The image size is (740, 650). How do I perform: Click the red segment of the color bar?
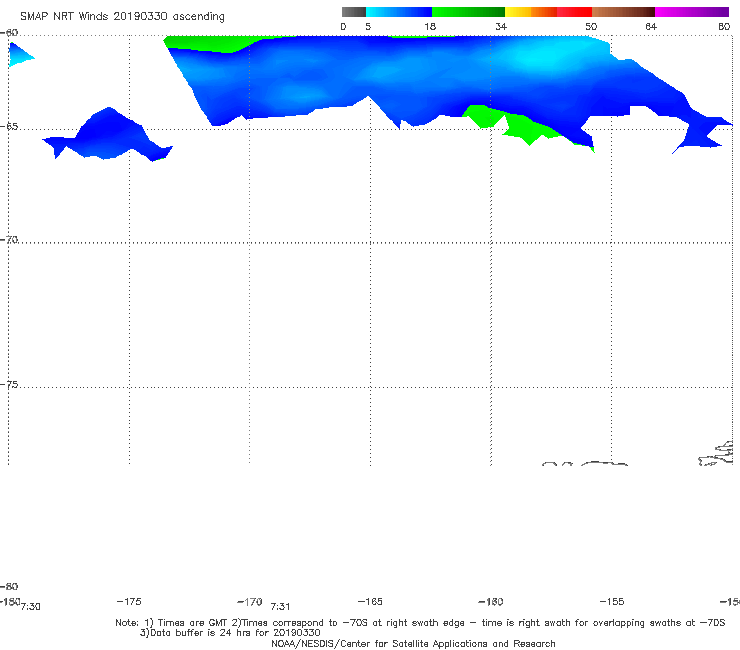point(574,12)
